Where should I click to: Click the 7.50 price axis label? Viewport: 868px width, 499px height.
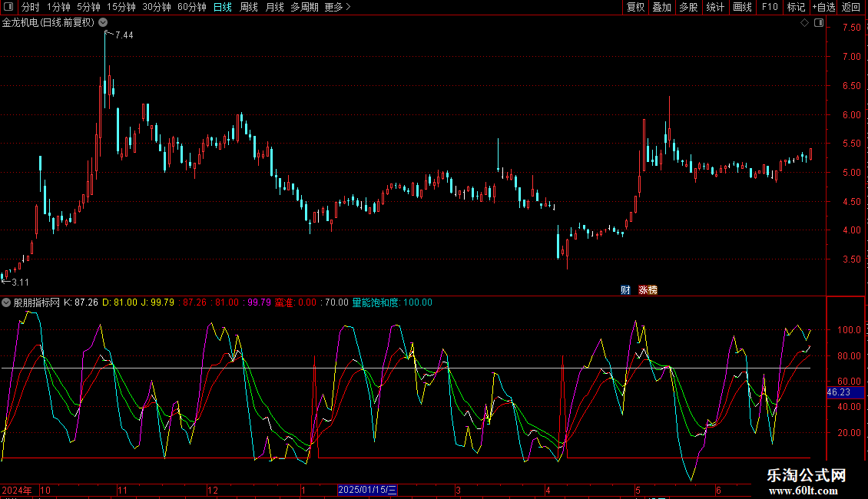pos(851,27)
